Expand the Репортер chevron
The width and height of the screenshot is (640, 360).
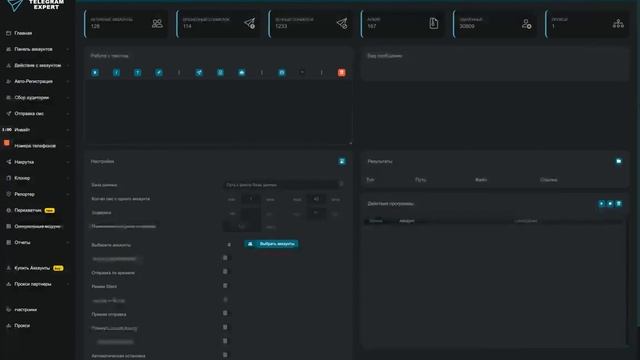(68, 194)
